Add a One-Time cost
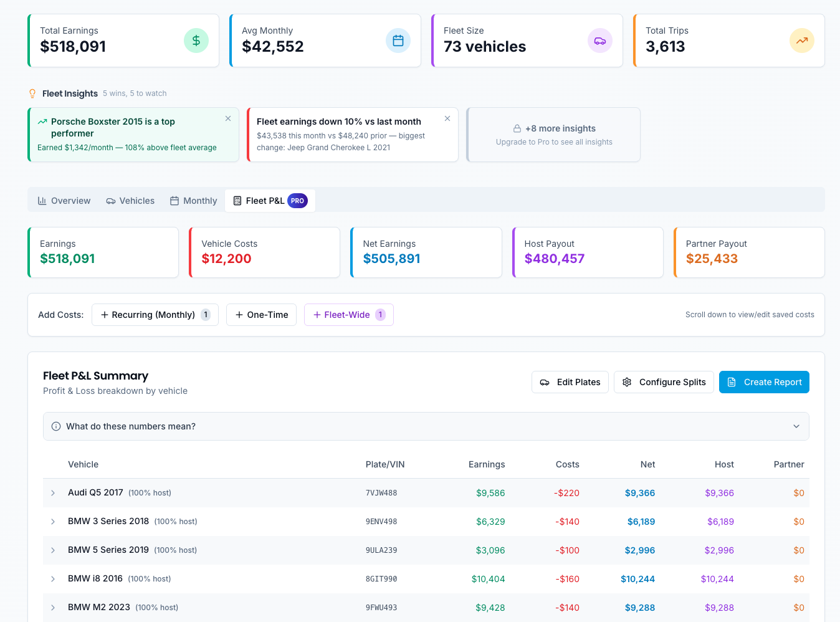This screenshot has width=840, height=622. tap(261, 315)
